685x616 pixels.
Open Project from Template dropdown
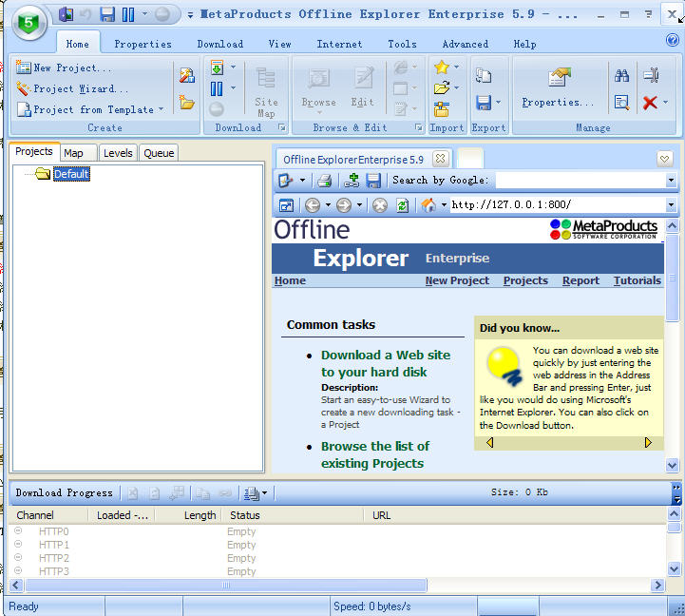tap(161, 109)
